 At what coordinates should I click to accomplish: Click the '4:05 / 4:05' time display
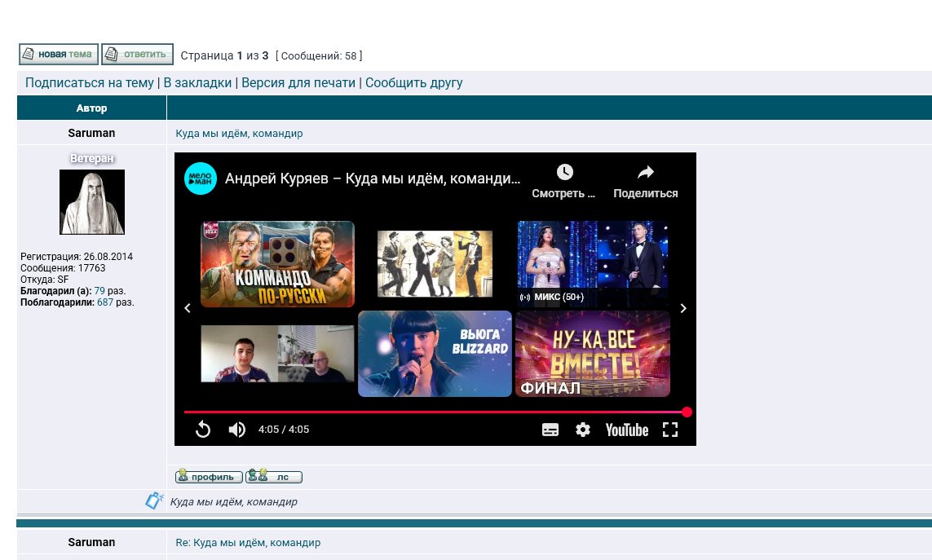284,430
